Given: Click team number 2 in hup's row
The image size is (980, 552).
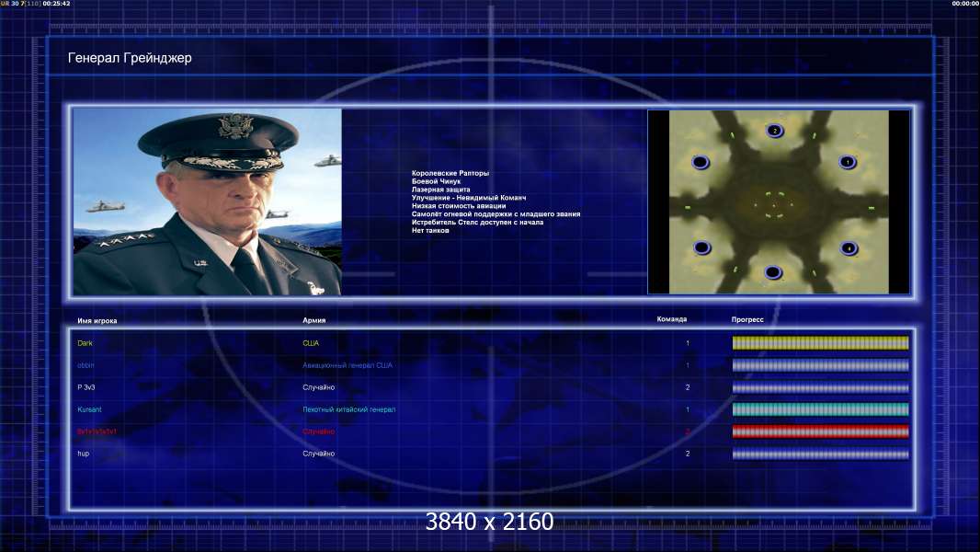Looking at the screenshot, I should 688,454.
